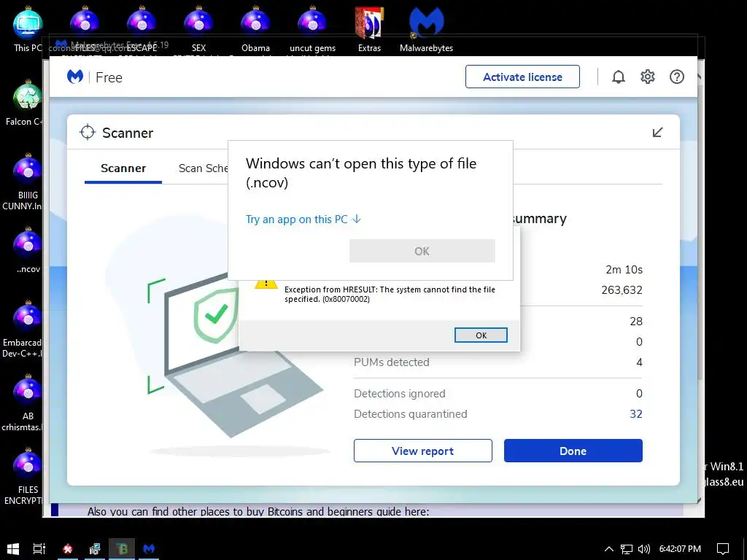The image size is (747, 560).
Task: Click the taskbar clock showing 6:42:07 PM
Action: click(x=680, y=549)
